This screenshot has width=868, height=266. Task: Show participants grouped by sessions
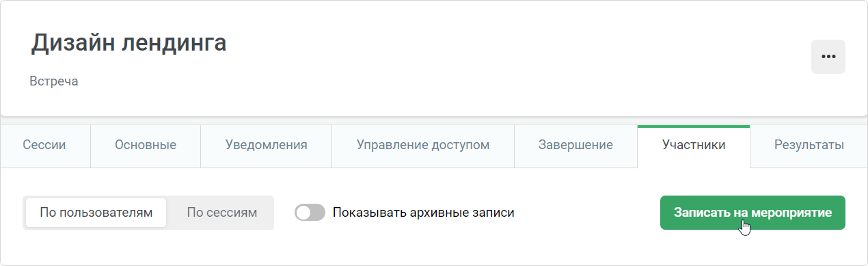click(x=222, y=213)
